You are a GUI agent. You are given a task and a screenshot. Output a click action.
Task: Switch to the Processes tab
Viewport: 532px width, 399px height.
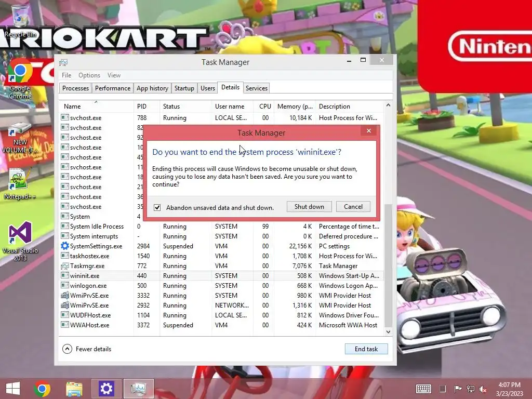[75, 88]
